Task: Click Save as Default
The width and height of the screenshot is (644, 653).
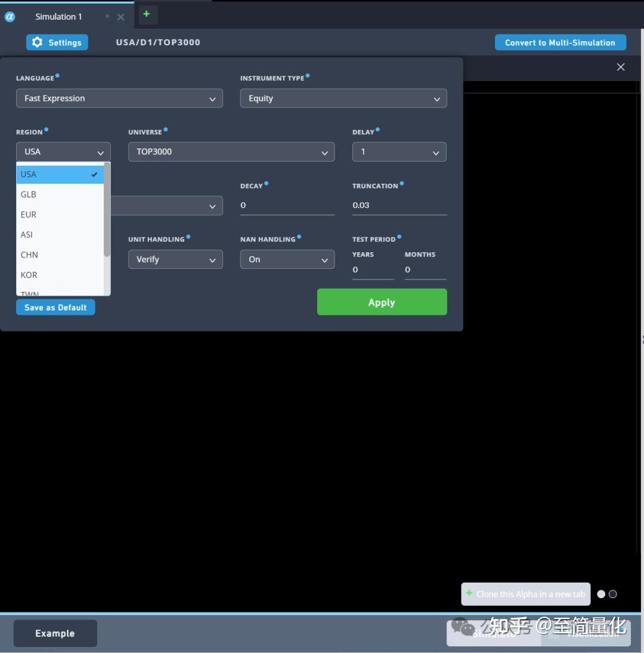Action: [x=55, y=307]
